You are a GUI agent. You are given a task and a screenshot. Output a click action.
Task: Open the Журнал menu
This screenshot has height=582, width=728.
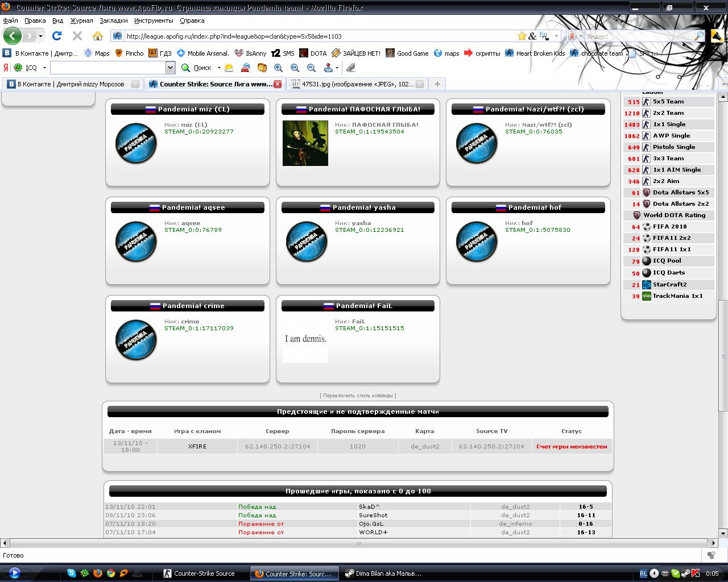[x=81, y=20]
